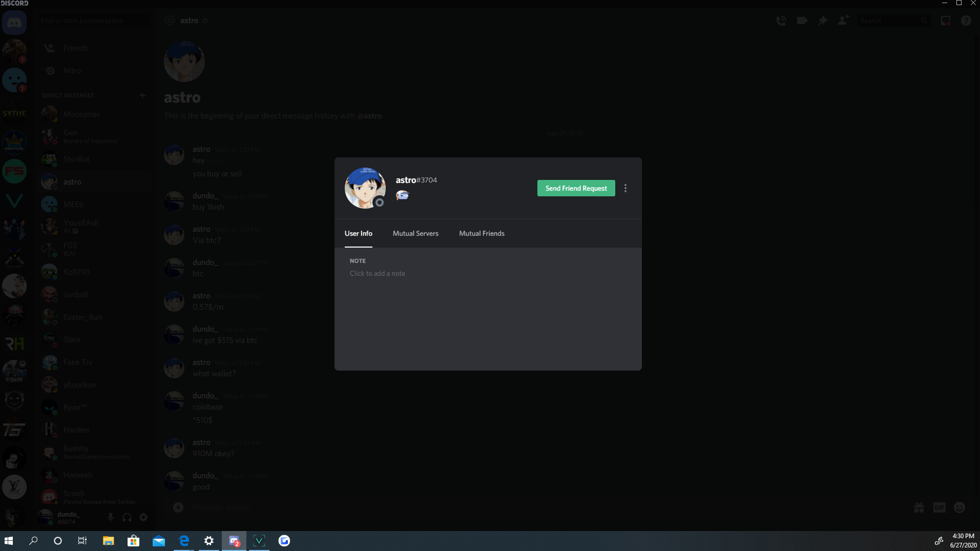Open the Friends page

(94, 48)
